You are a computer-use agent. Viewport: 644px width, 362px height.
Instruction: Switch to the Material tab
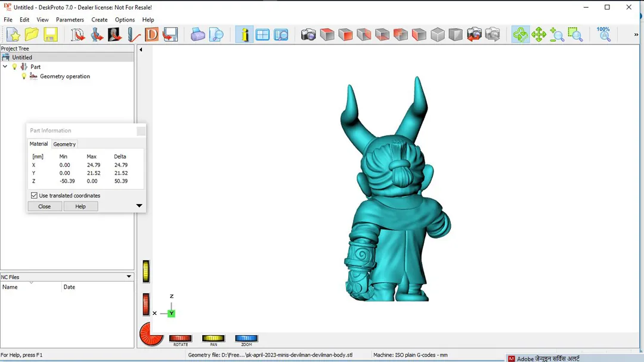pyautogui.click(x=39, y=144)
